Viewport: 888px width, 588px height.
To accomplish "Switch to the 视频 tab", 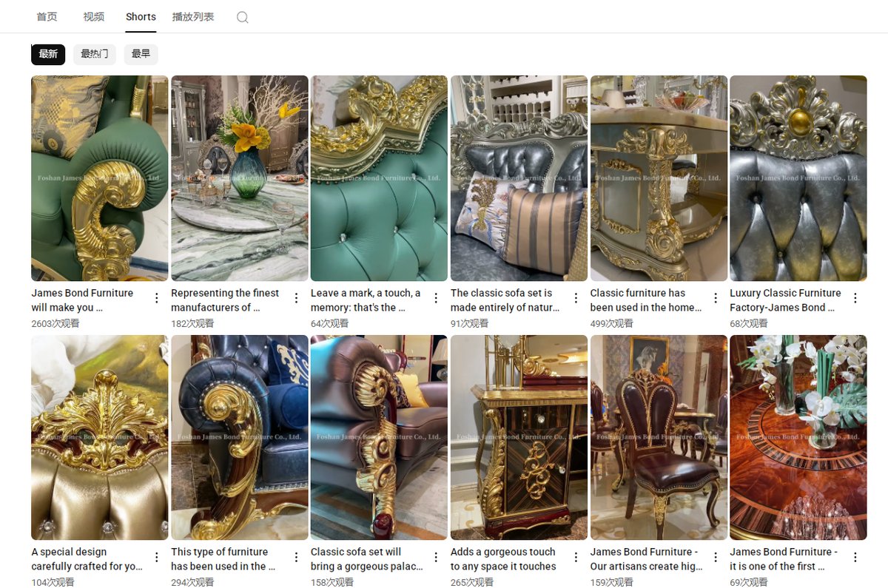I will point(94,16).
